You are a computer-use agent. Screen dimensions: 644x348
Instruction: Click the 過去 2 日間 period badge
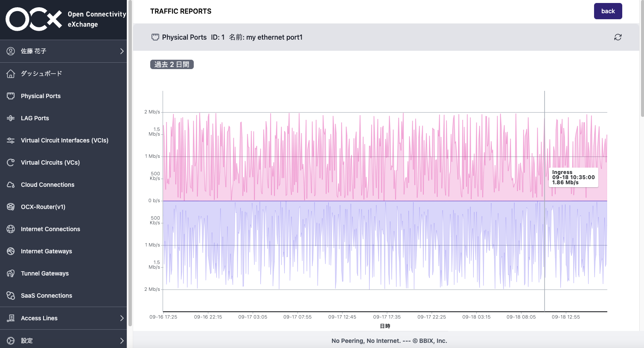coord(172,64)
